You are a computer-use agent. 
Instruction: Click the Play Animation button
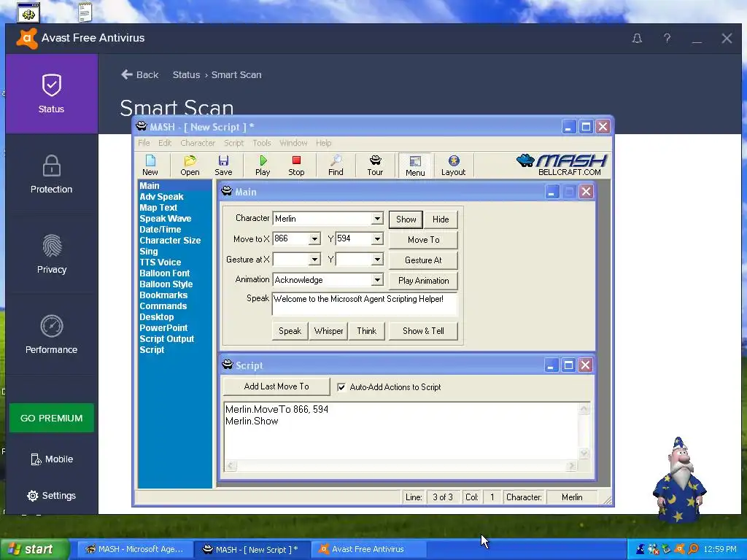[424, 281]
